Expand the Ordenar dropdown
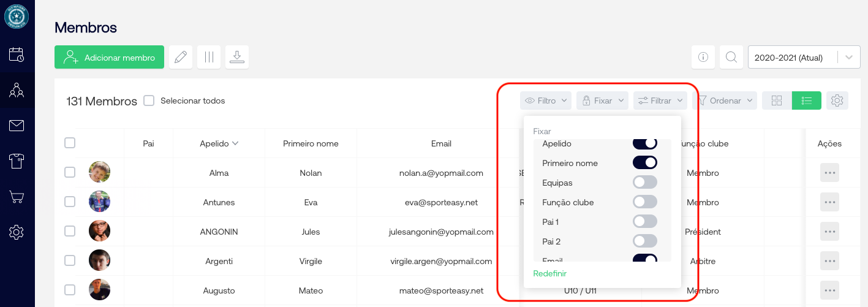Viewport: 868px width, 307px height. tap(725, 100)
